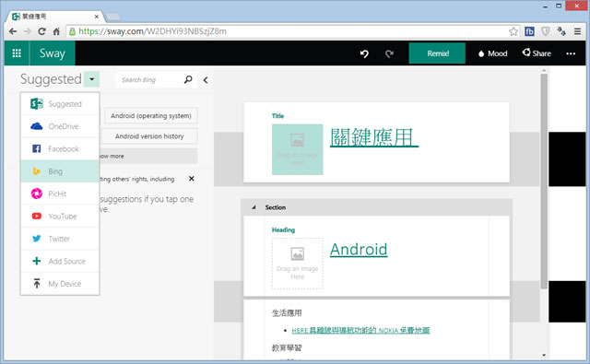590x364 pixels.
Task: Select Twitter in the source menu
Action: pos(60,239)
